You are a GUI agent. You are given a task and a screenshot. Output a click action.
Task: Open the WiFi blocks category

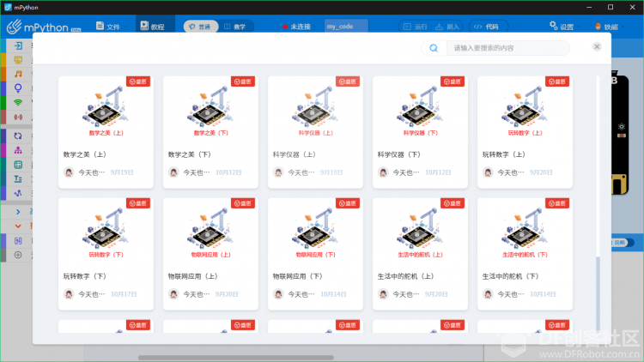coord(18,103)
